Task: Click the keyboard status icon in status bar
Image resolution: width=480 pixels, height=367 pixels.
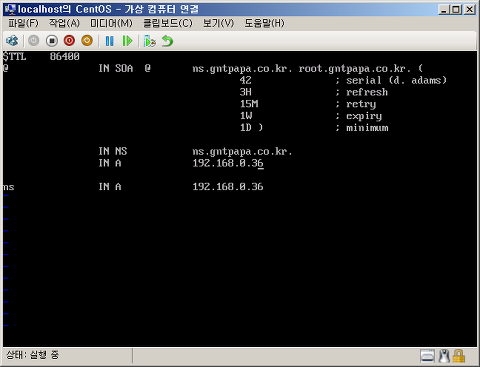Action: coord(427,356)
